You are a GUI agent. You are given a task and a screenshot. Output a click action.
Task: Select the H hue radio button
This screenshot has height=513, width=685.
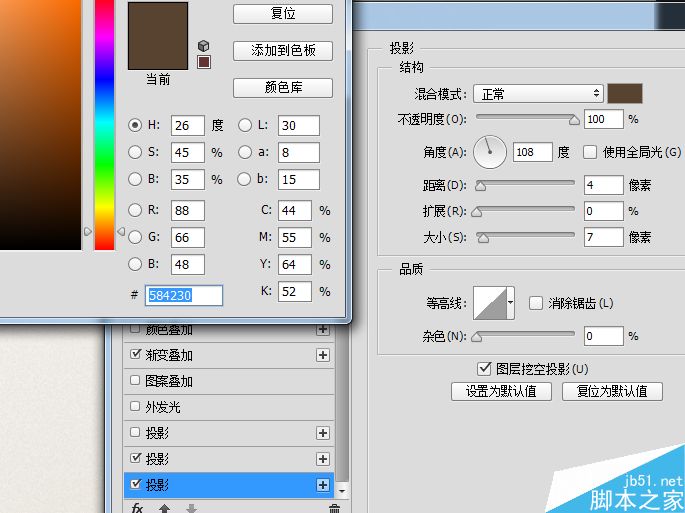pyautogui.click(x=135, y=125)
